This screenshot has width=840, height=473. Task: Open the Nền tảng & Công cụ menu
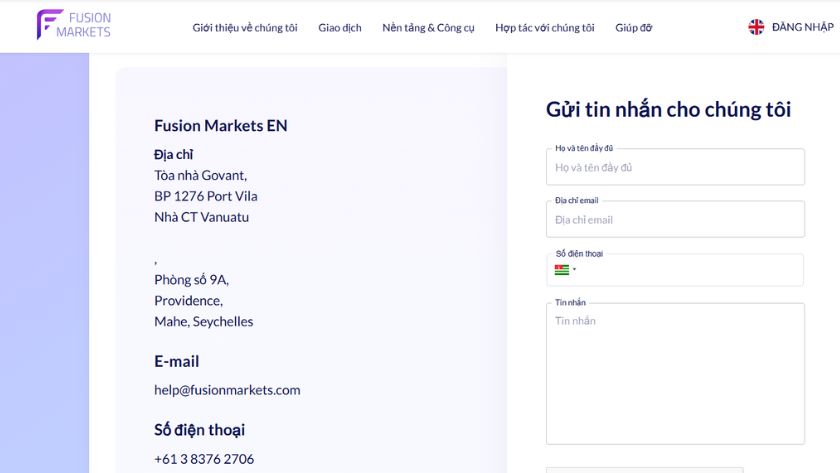(x=428, y=27)
